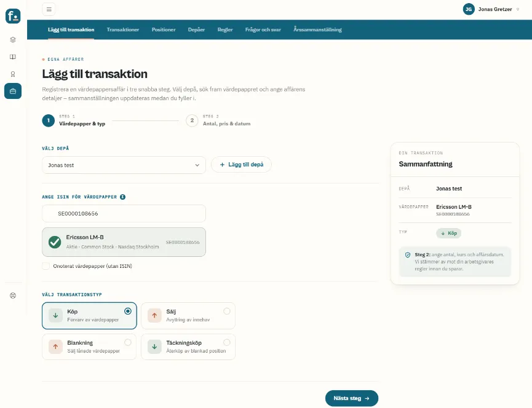Open the Transaktioner tab

pyautogui.click(x=123, y=29)
